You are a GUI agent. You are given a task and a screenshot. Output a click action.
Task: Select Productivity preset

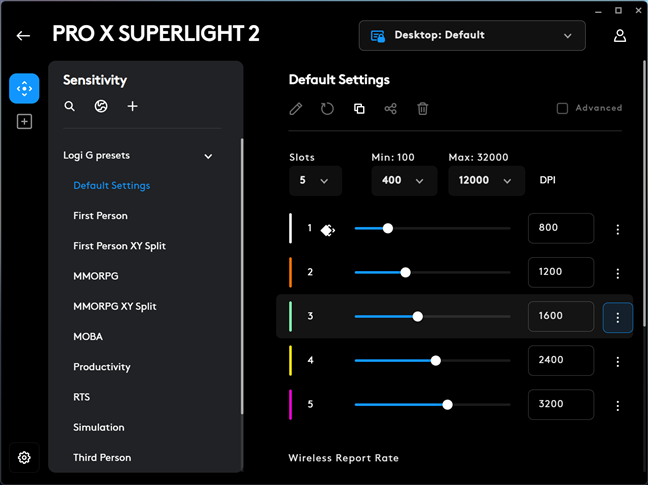[x=102, y=367]
